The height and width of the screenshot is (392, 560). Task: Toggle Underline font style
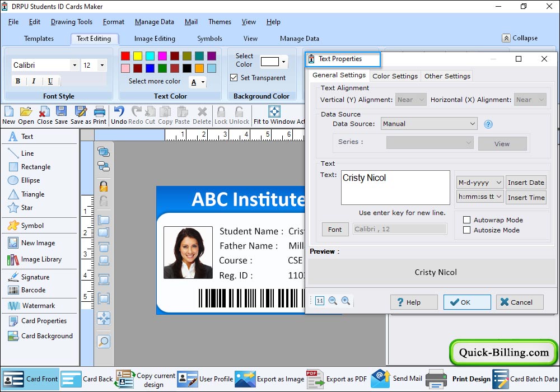click(50, 81)
